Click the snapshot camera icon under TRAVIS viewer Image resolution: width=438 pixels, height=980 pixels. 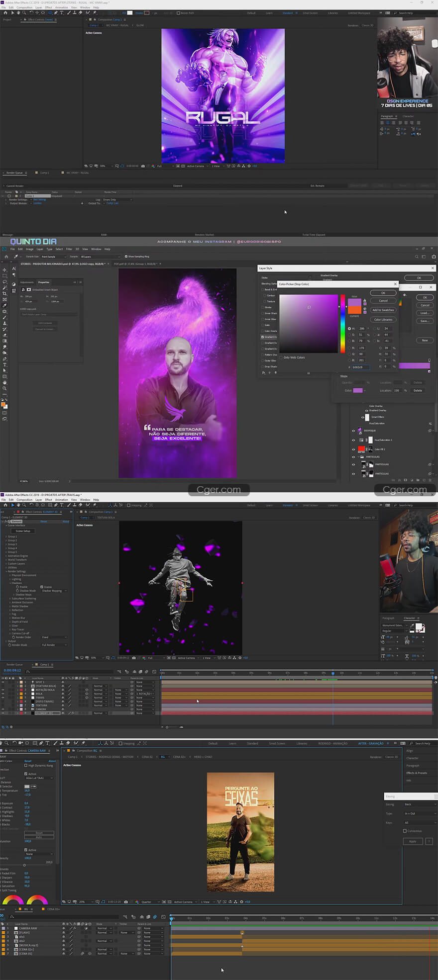[134, 658]
